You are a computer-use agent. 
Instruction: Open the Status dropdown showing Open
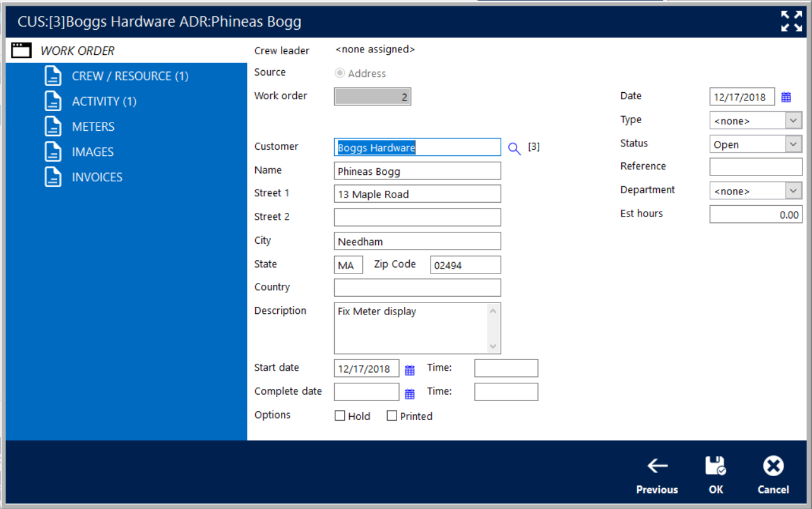pos(793,145)
